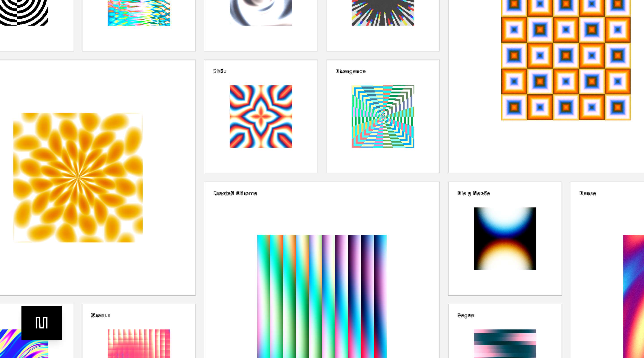The width and height of the screenshot is (644, 358).
Task: Open the Dia y Noche title link
Action: point(473,193)
